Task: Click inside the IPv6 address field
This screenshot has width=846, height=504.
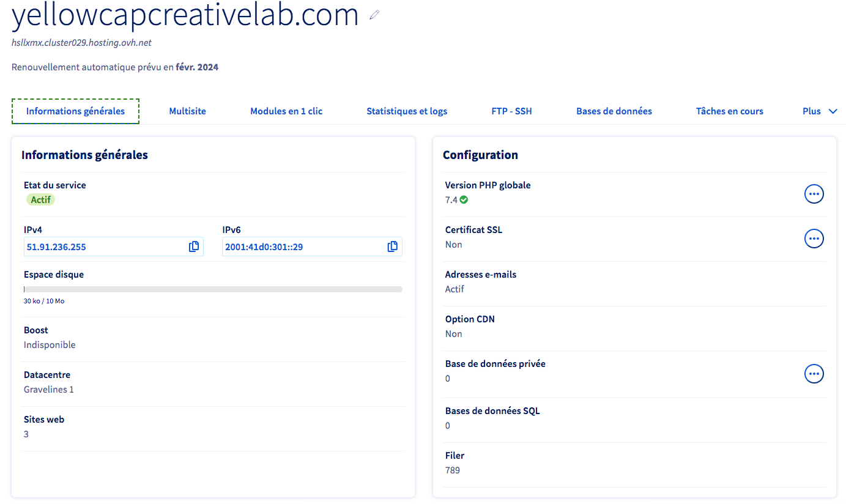Action: click(303, 247)
